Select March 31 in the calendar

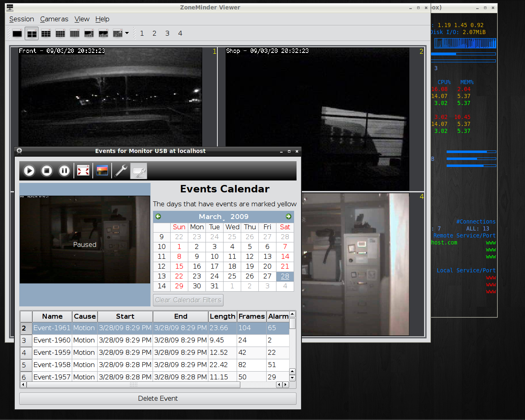(215, 286)
